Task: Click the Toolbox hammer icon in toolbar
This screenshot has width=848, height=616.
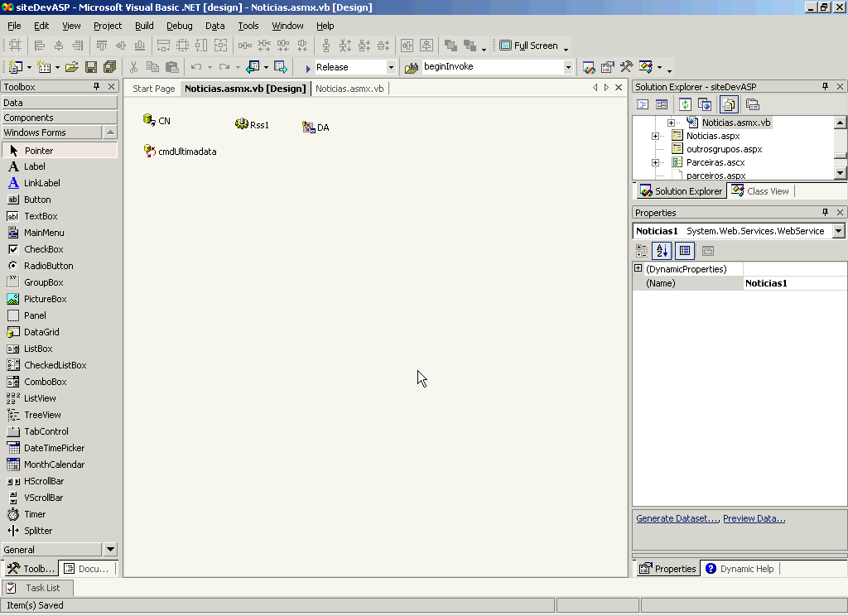Action: tap(627, 67)
